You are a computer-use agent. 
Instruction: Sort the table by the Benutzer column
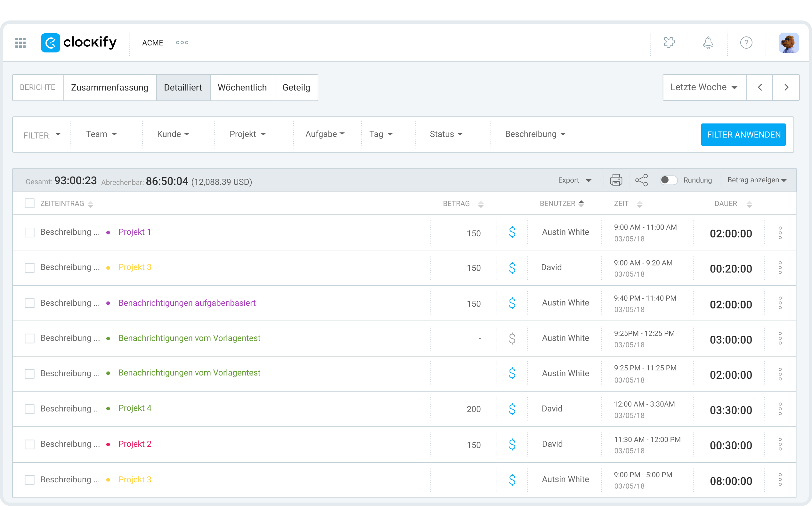[581, 203]
